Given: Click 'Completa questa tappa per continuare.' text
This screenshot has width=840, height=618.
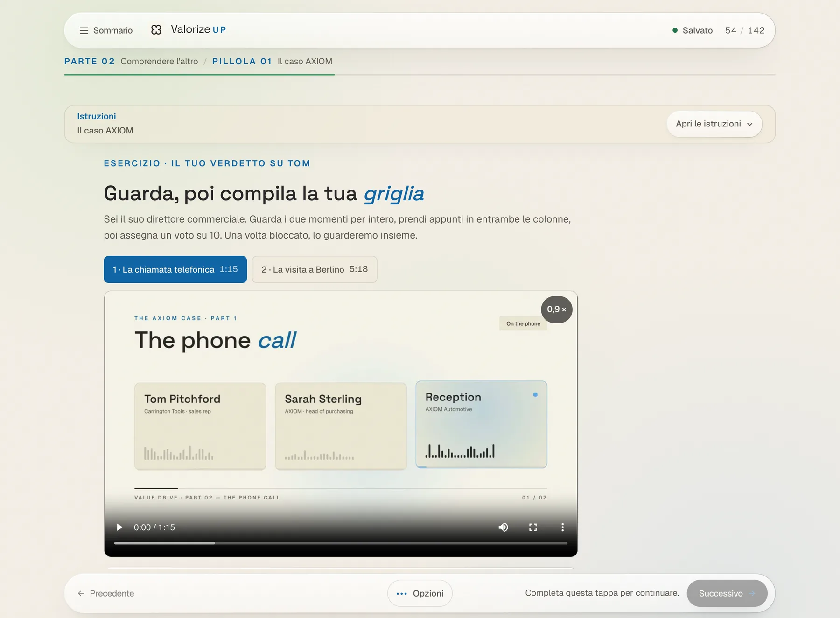Looking at the screenshot, I should coord(602,593).
